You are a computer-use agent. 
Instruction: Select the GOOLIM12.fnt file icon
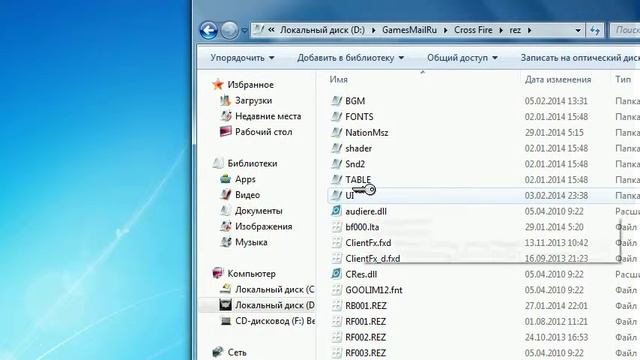pyautogui.click(x=336, y=290)
